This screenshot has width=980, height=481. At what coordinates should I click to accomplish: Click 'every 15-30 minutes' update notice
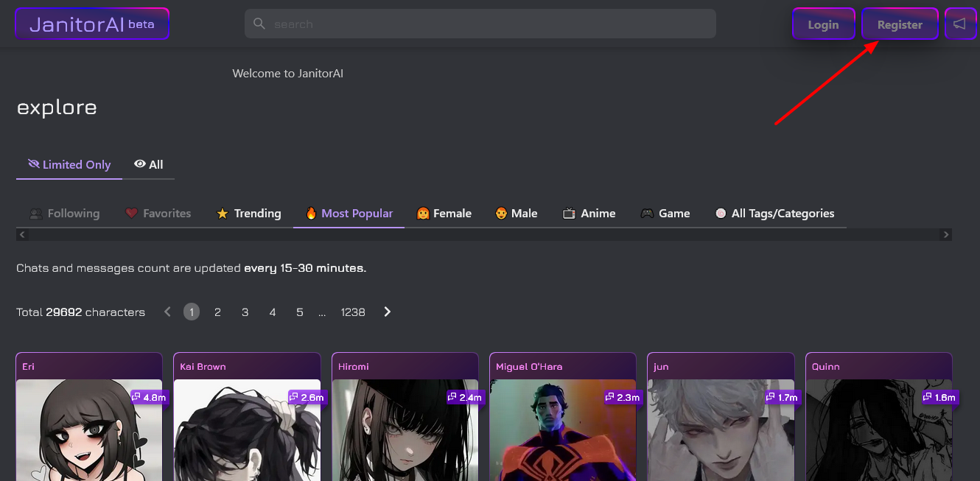(305, 268)
